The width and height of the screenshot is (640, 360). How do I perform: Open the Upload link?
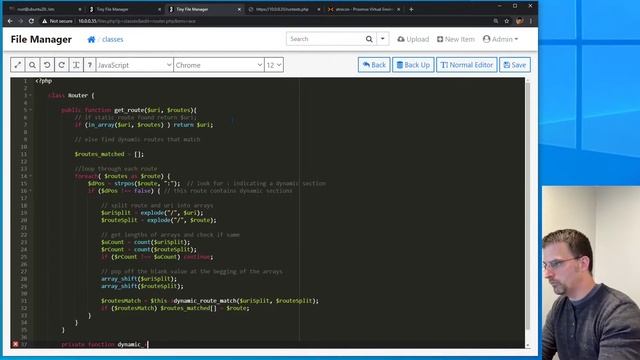point(413,39)
